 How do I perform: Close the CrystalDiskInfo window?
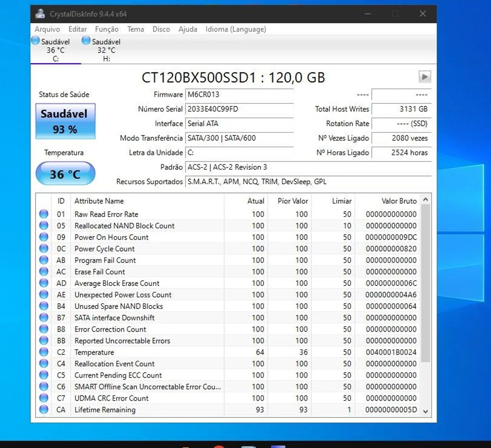pos(423,14)
